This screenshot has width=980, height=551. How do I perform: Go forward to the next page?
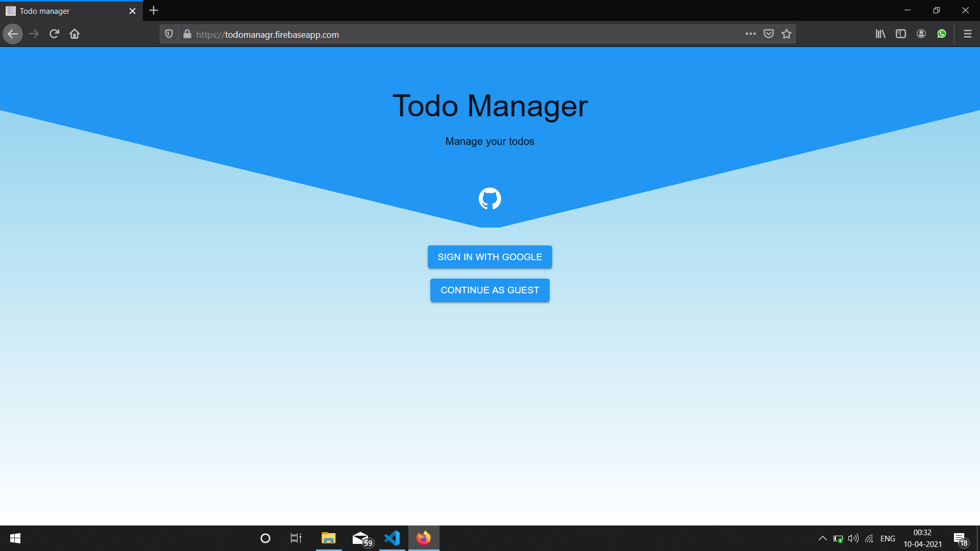[x=34, y=34]
